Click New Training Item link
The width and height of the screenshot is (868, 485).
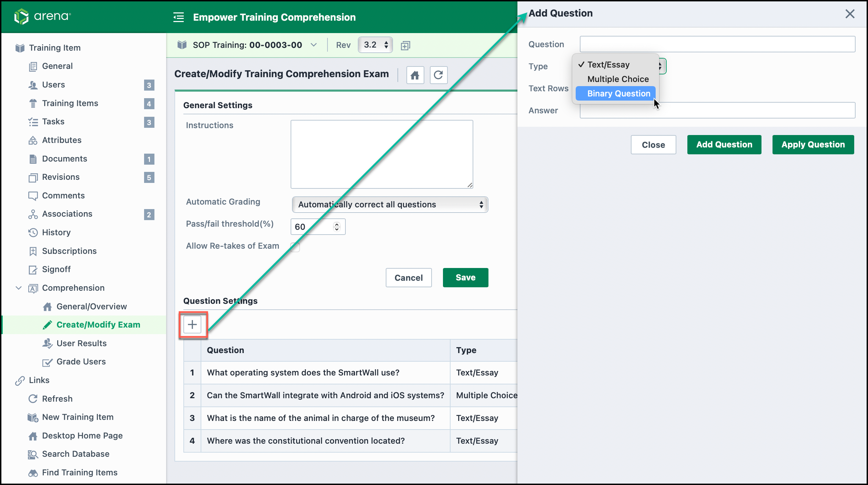(78, 417)
